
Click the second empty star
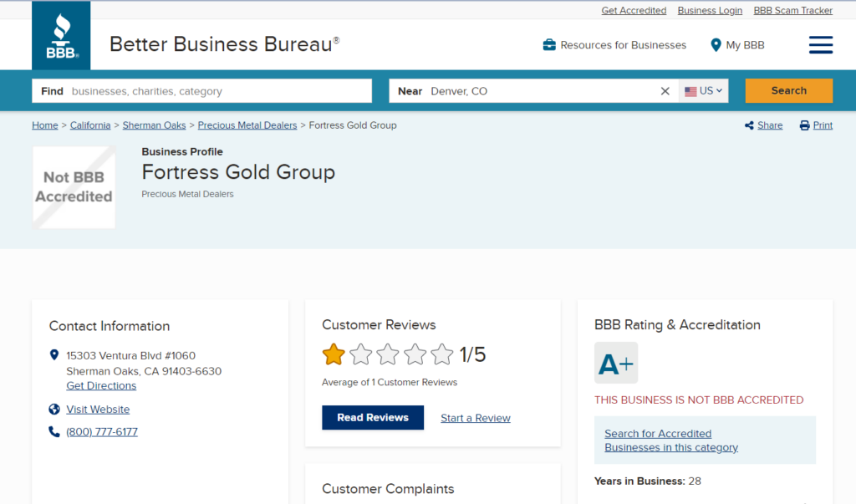point(388,354)
